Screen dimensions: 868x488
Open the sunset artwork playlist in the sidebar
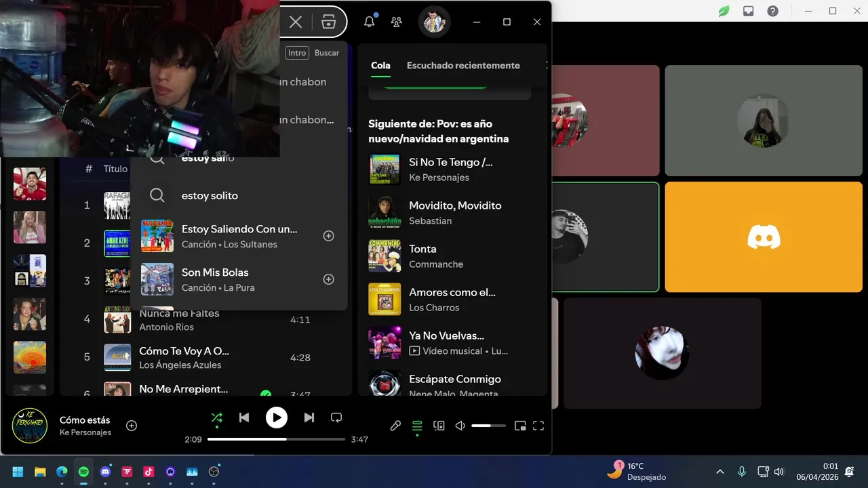(30, 357)
